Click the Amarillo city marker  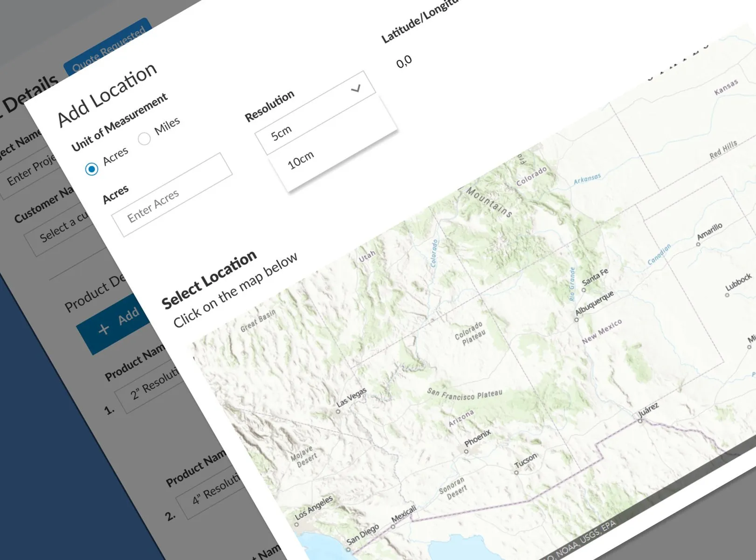(x=698, y=244)
